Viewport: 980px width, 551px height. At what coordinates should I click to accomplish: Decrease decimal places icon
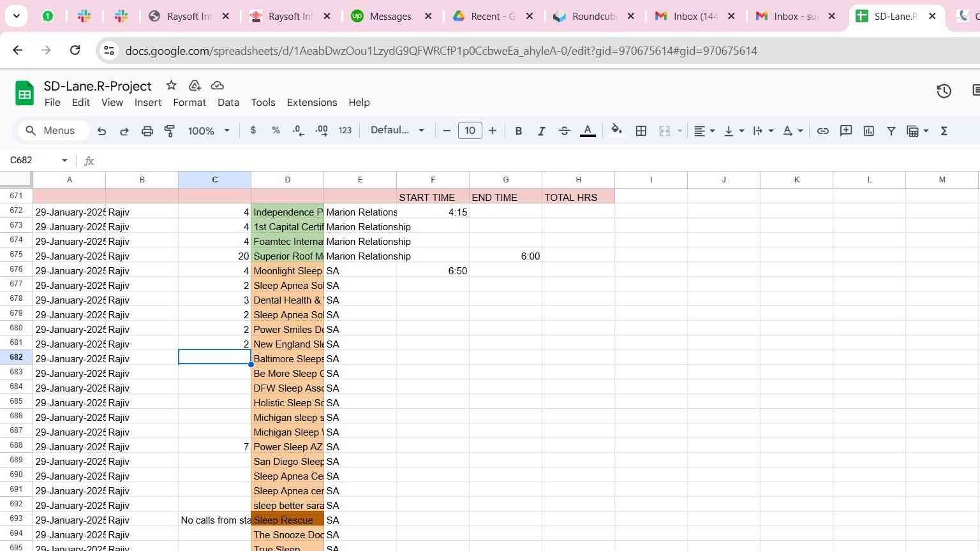coord(298,130)
